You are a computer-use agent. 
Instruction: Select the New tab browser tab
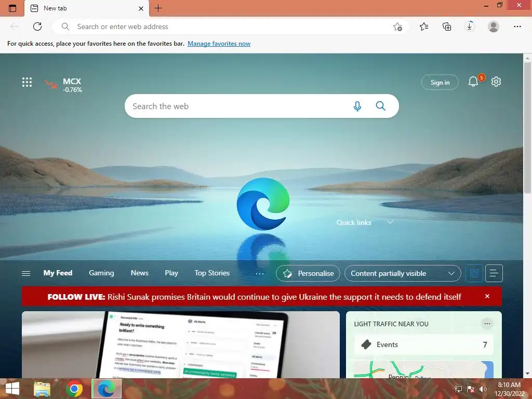[x=87, y=8]
